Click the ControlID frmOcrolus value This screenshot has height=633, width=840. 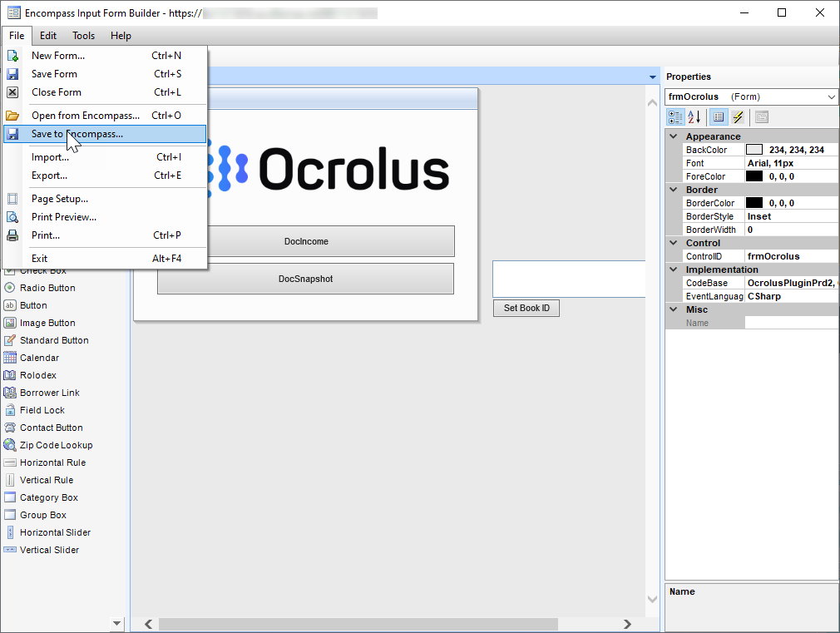pyautogui.click(x=791, y=256)
